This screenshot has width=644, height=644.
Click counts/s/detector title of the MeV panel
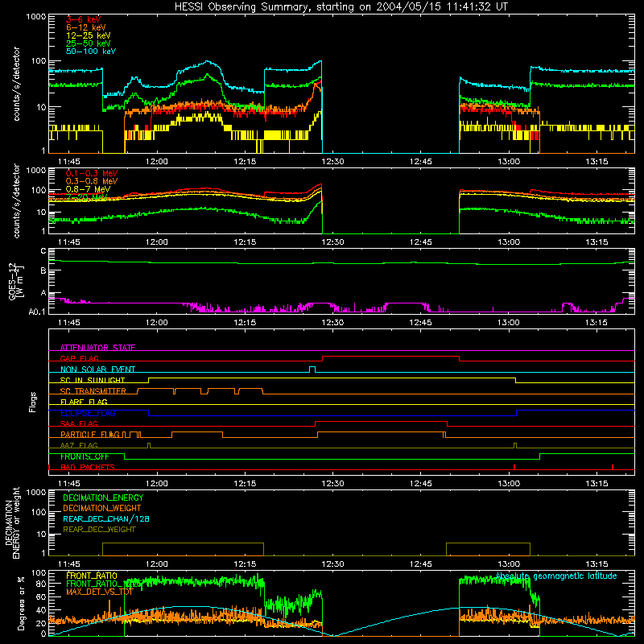16,200
